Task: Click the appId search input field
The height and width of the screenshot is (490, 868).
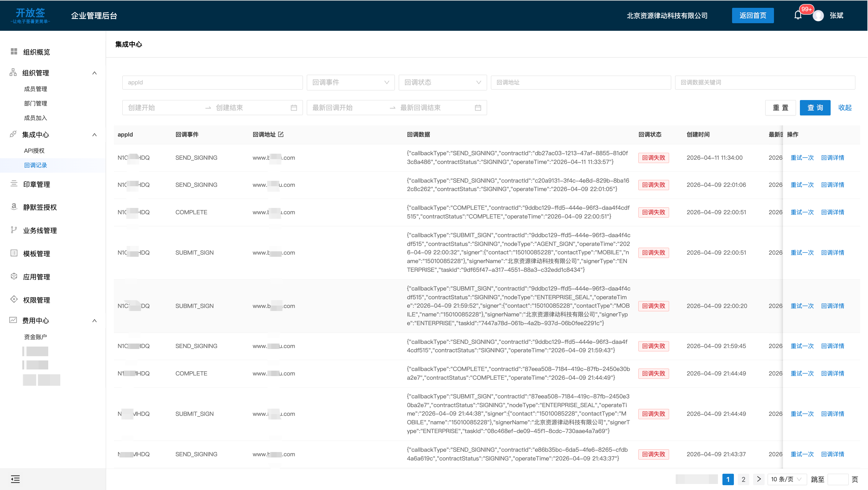Action: click(212, 83)
